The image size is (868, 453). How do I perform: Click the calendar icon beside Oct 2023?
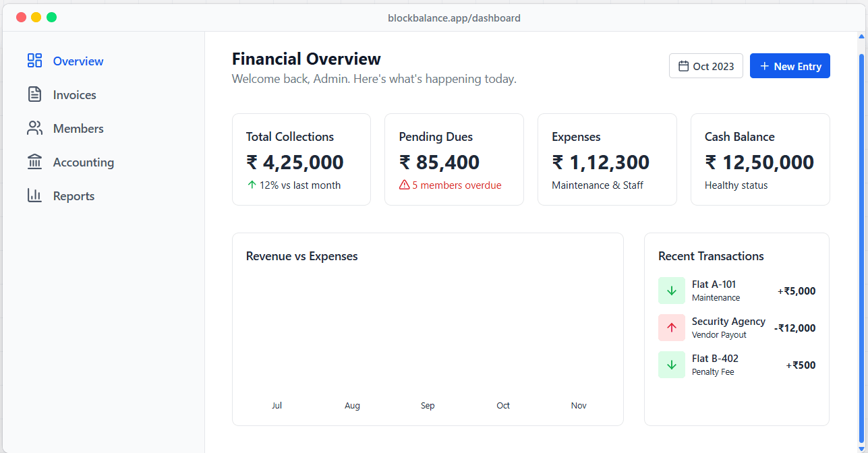pos(684,65)
